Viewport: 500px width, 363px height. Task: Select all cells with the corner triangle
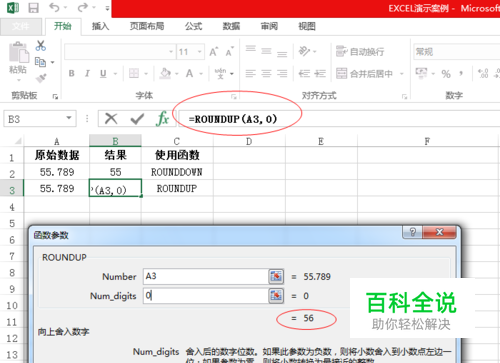(x=18, y=141)
